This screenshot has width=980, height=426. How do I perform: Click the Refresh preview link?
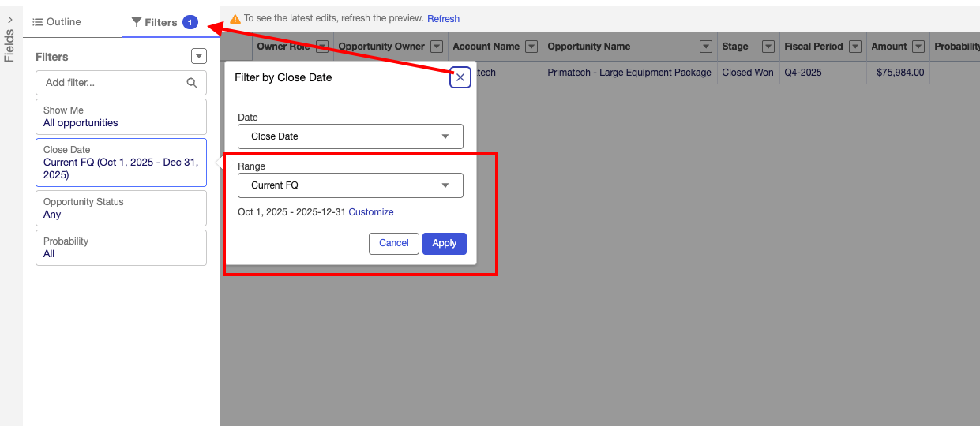(x=443, y=18)
